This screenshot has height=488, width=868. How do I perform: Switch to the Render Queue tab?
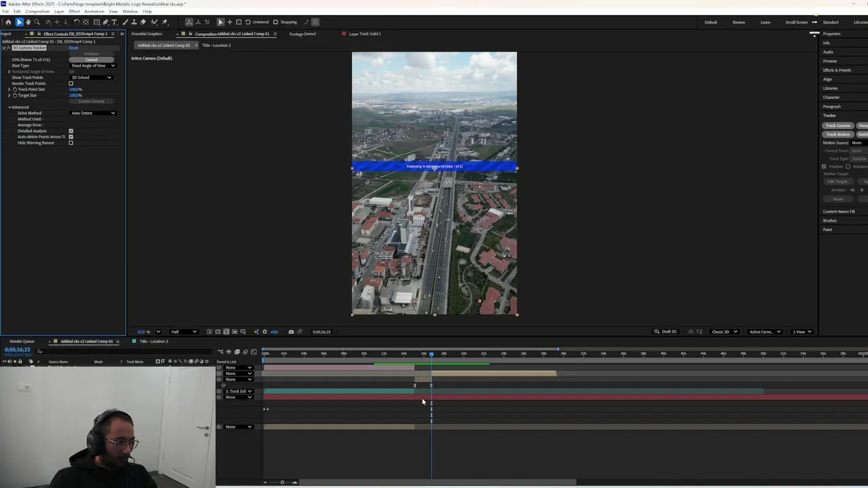22,342
